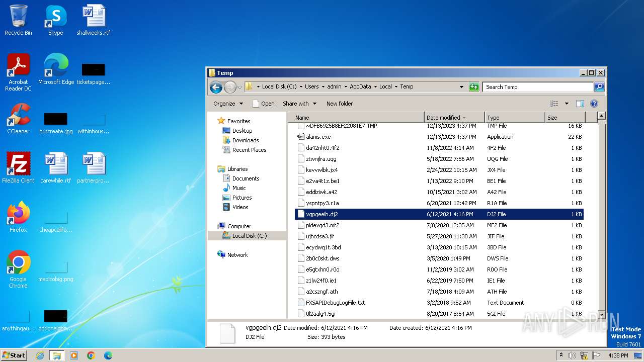Open Acrobat Reader DC shortcut
The image size is (644, 362).
tap(18, 72)
